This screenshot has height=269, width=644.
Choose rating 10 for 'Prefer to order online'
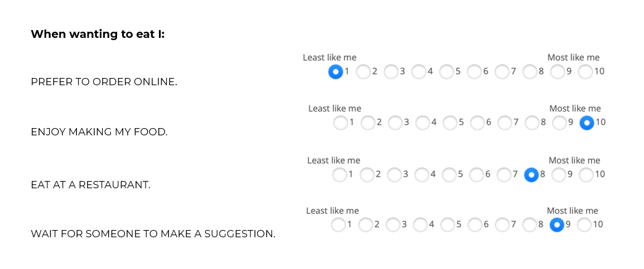[585, 72]
